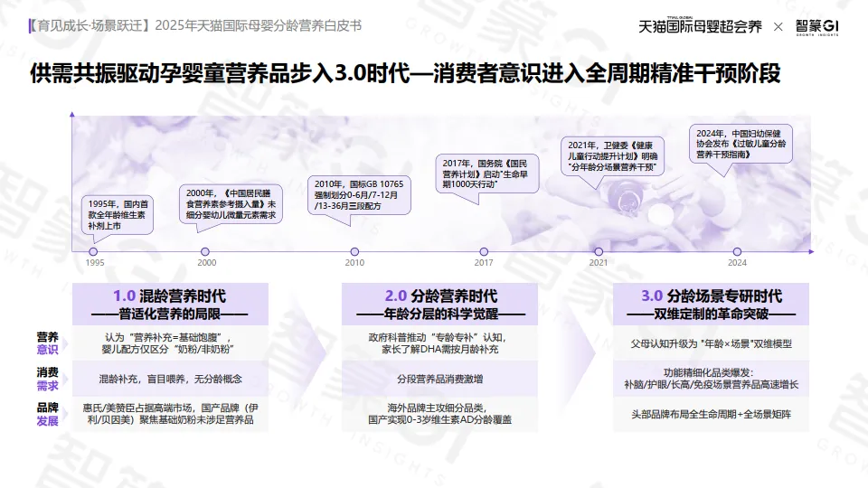Image resolution: width=868 pixels, height=488 pixels.
Task: Click the 天猫国际母婴超会养 logo
Action: (700, 25)
